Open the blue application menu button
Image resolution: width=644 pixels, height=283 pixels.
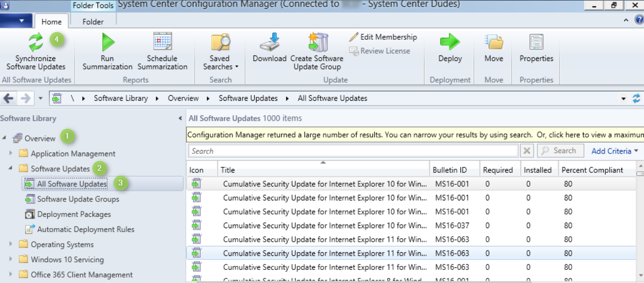tap(16, 21)
